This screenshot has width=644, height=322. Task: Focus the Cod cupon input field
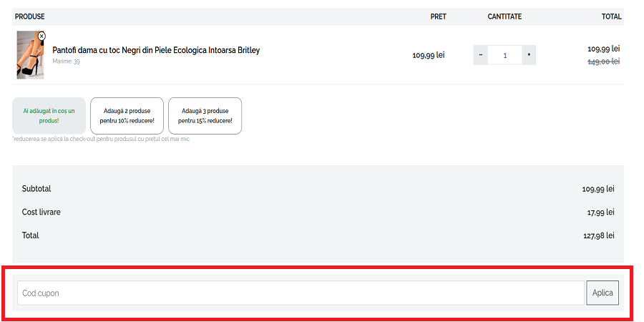tap(301, 293)
